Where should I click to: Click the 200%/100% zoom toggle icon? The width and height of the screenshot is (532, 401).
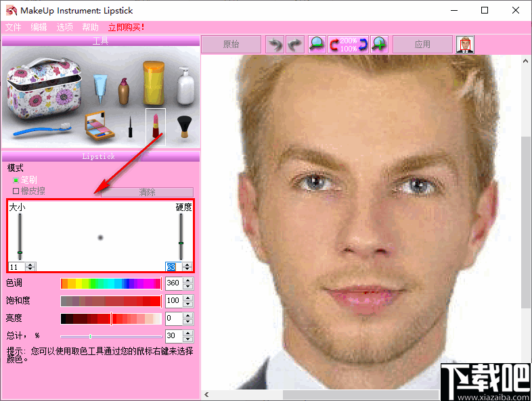tap(349, 45)
